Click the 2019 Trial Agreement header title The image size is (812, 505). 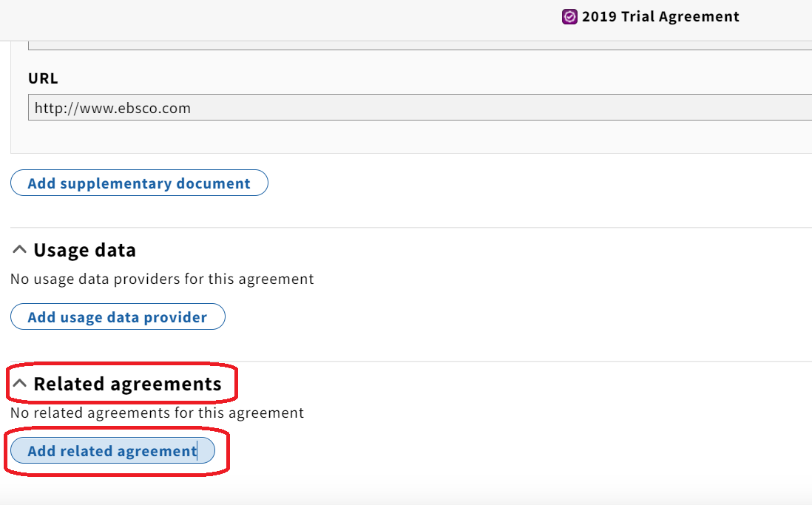660,16
